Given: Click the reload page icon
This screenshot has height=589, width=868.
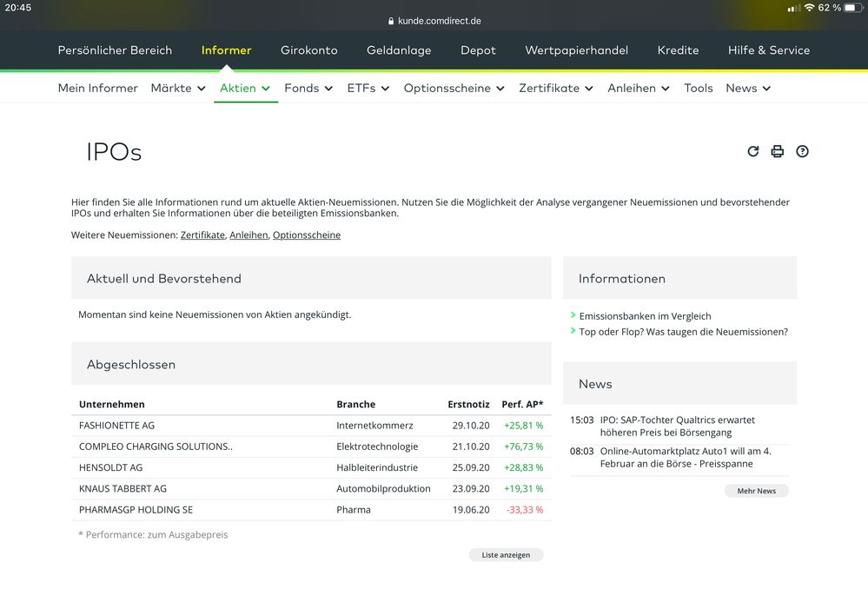Looking at the screenshot, I should pos(753,151).
